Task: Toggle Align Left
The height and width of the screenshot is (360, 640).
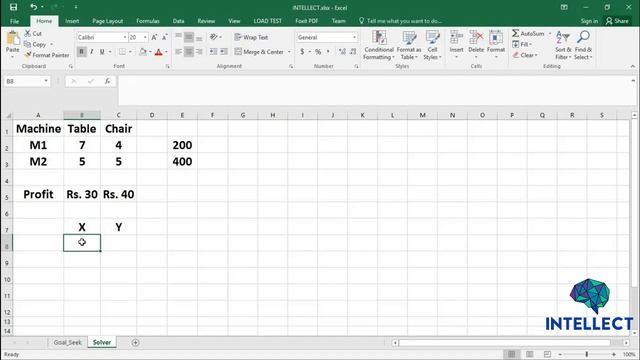Action: (178, 52)
